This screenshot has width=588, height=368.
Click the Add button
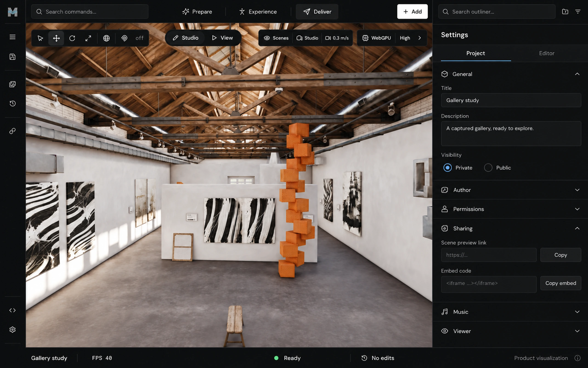412,11
